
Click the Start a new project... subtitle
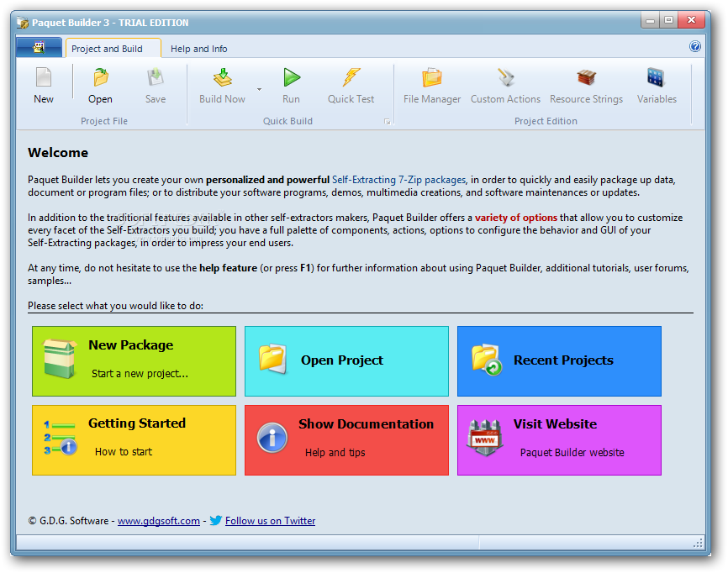(x=140, y=374)
